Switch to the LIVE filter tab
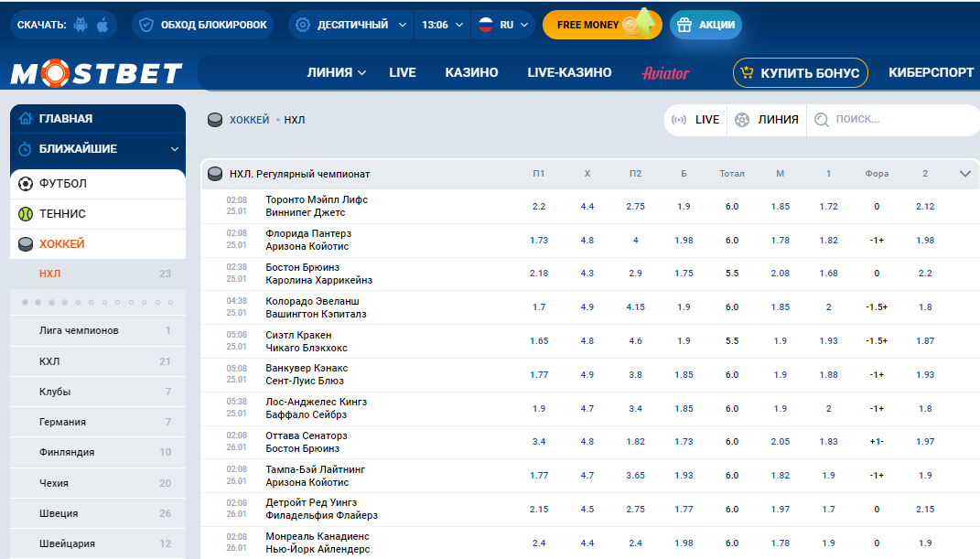 pyautogui.click(x=695, y=119)
